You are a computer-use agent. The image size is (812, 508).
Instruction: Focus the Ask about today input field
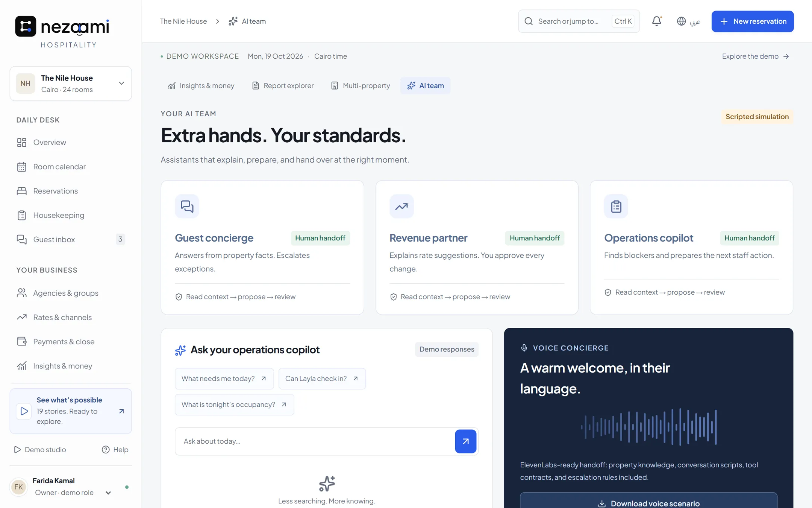coord(315,441)
